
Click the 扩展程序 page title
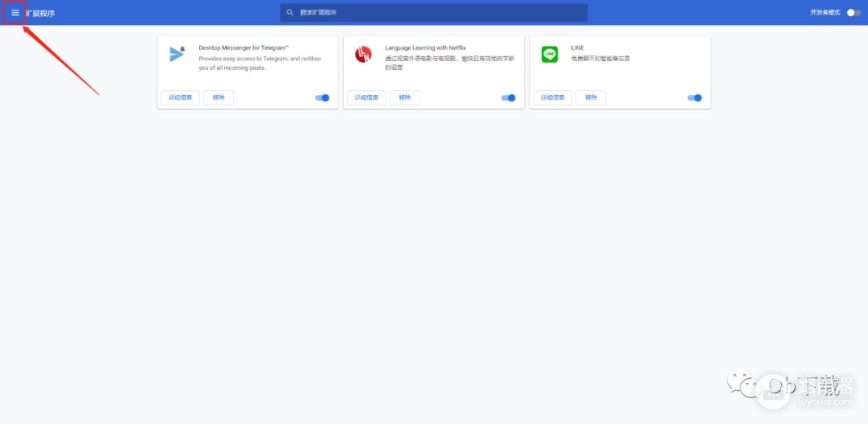[x=40, y=14]
